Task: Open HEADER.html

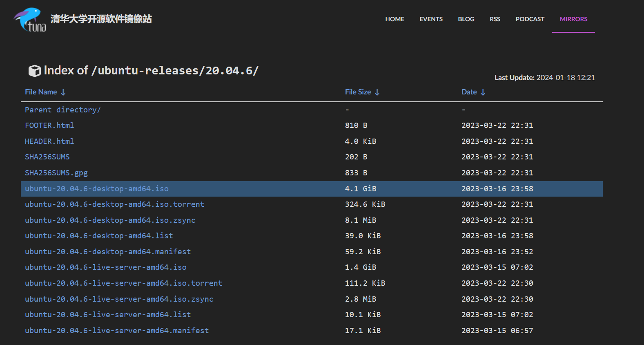Action: [49, 141]
